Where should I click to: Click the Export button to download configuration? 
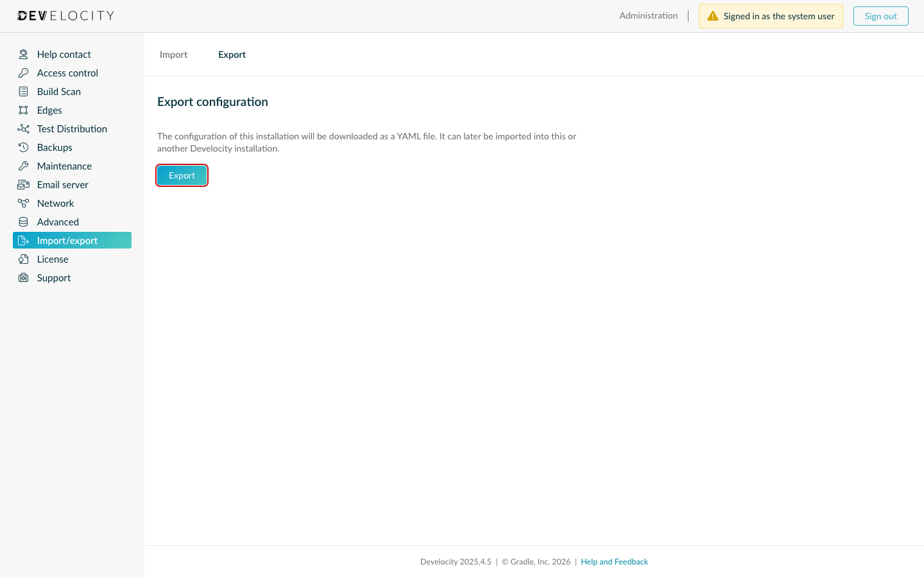click(182, 175)
